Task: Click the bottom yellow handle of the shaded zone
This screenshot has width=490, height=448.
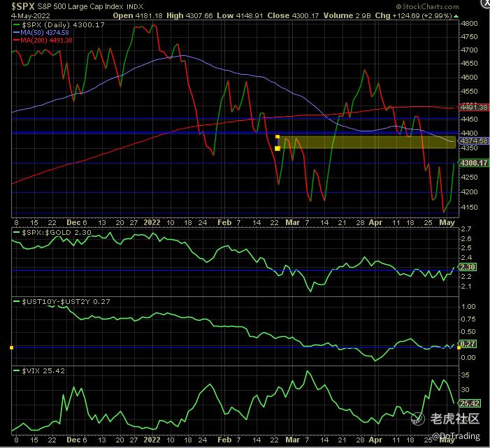Action: 278,148
